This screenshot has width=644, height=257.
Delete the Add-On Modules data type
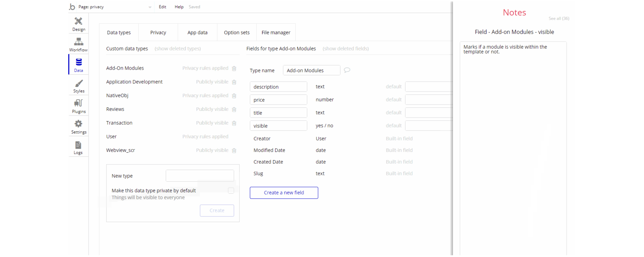[234, 68]
